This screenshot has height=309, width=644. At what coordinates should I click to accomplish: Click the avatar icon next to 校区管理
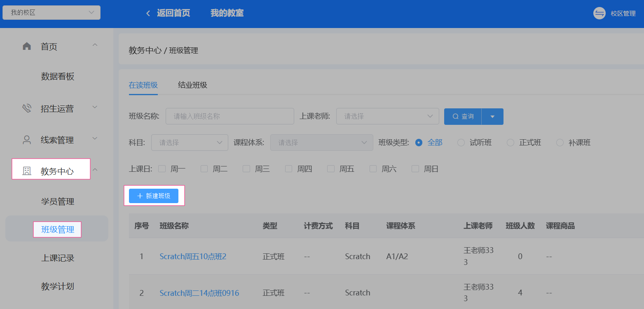pyautogui.click(x=599, y=13)
